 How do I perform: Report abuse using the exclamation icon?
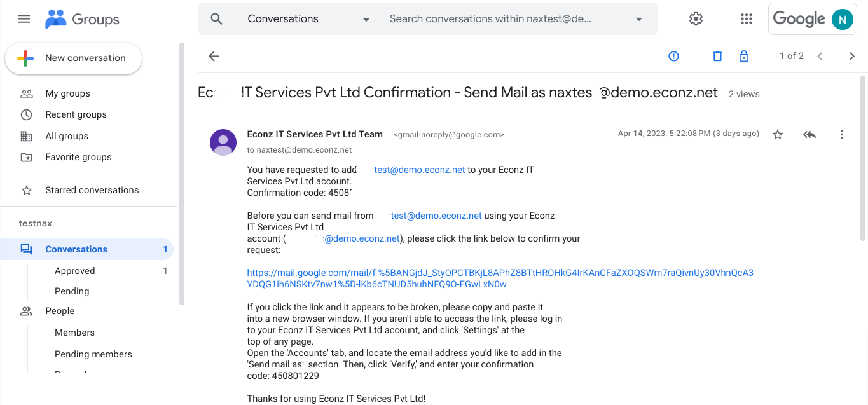coord(673,57)
